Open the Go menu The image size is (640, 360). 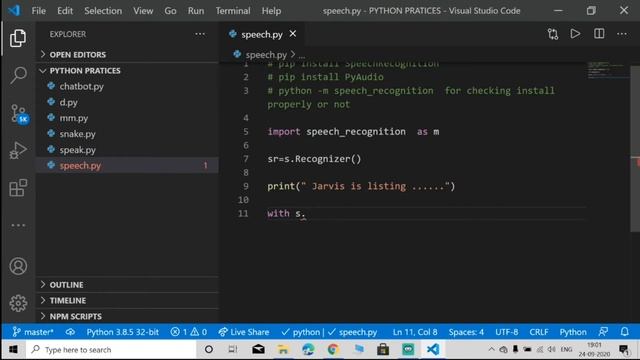170,11
